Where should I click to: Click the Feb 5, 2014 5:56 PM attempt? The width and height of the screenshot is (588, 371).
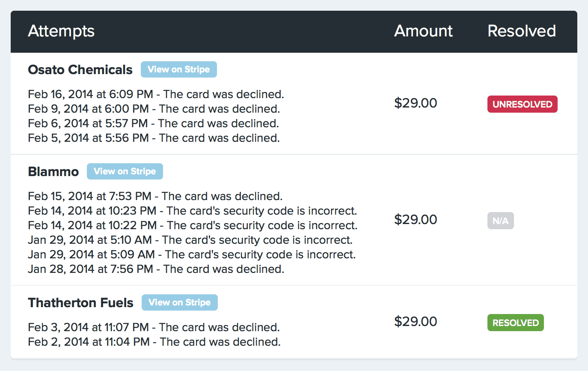[x=154, y=138]
